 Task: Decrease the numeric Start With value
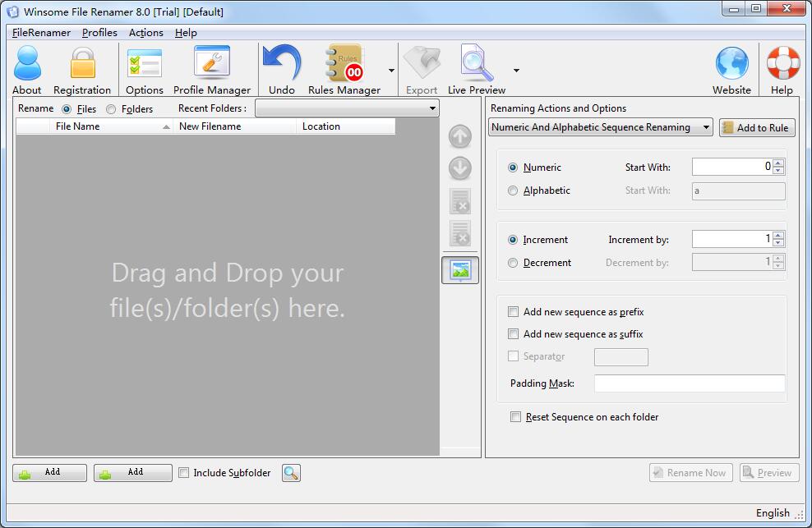(x=778, y=170)
